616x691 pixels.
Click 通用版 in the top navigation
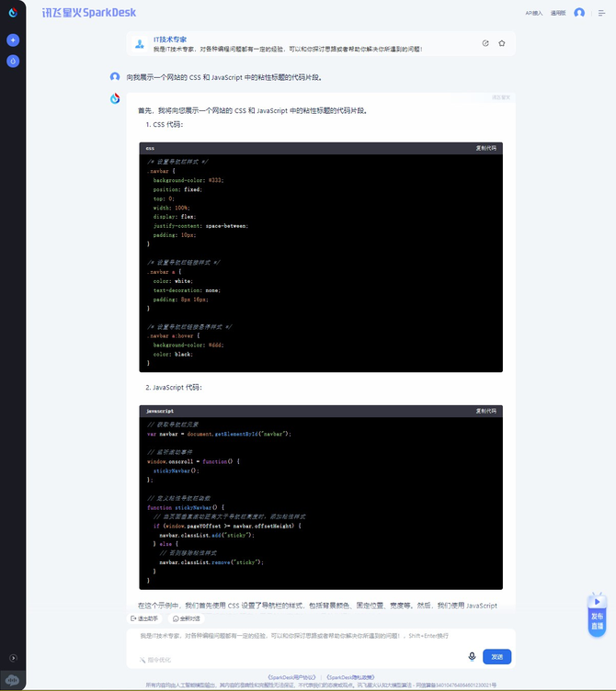[558, 13]
